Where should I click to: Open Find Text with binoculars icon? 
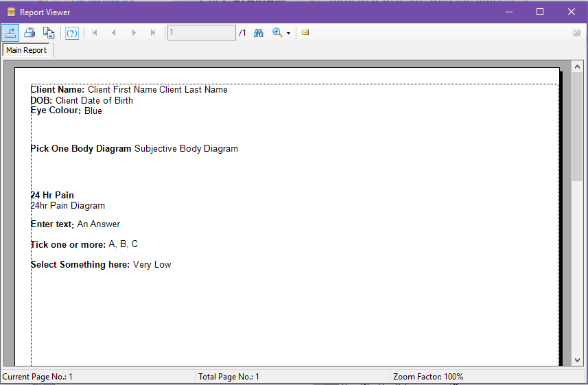[259, 32]
